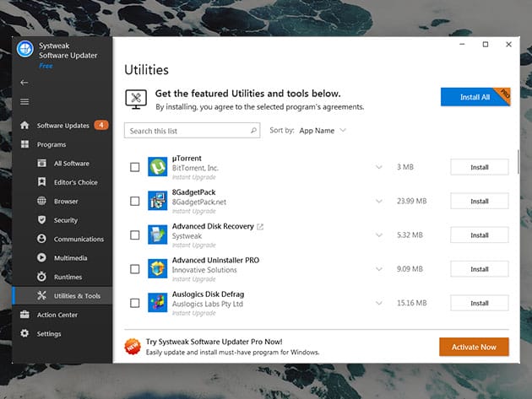Open Settings from sidebar

pos(62,333)
